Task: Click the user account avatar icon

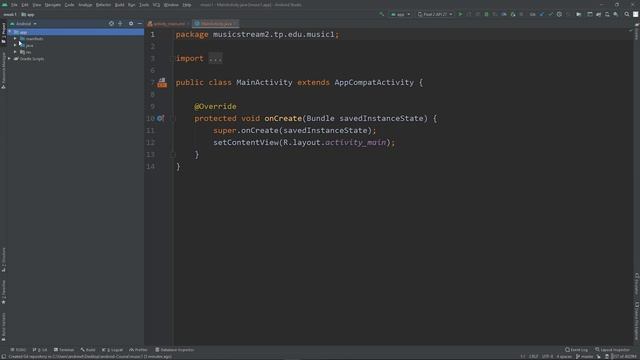Action: [x=636, y=14]
